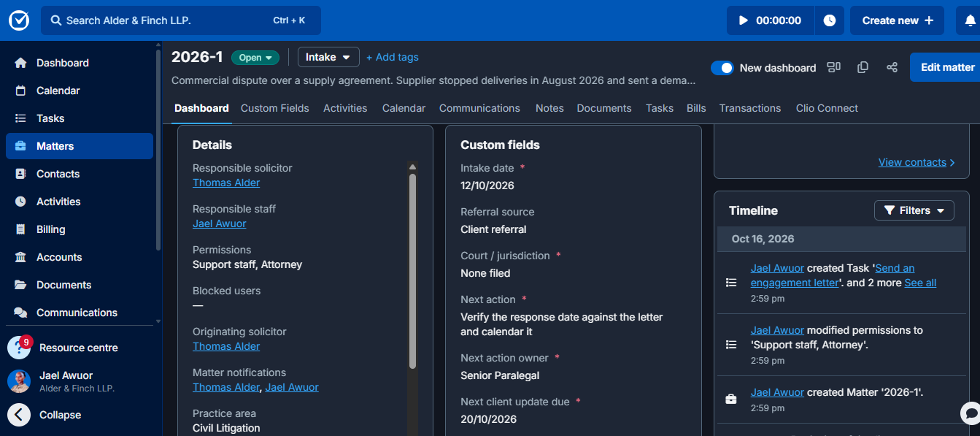Click the sidebar scrollbar

pyautogui.click(x=158, y=150)
